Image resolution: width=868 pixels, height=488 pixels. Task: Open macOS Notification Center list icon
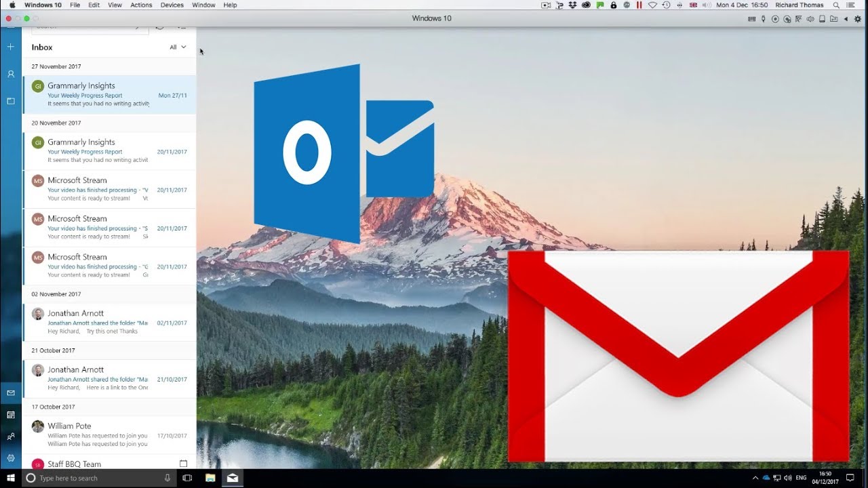[850, 5]
